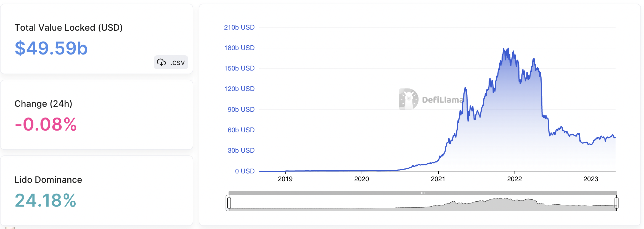This screenshot has height=229, width=644.
Task: Download data via the .csv button
Action: pos(171,63)
